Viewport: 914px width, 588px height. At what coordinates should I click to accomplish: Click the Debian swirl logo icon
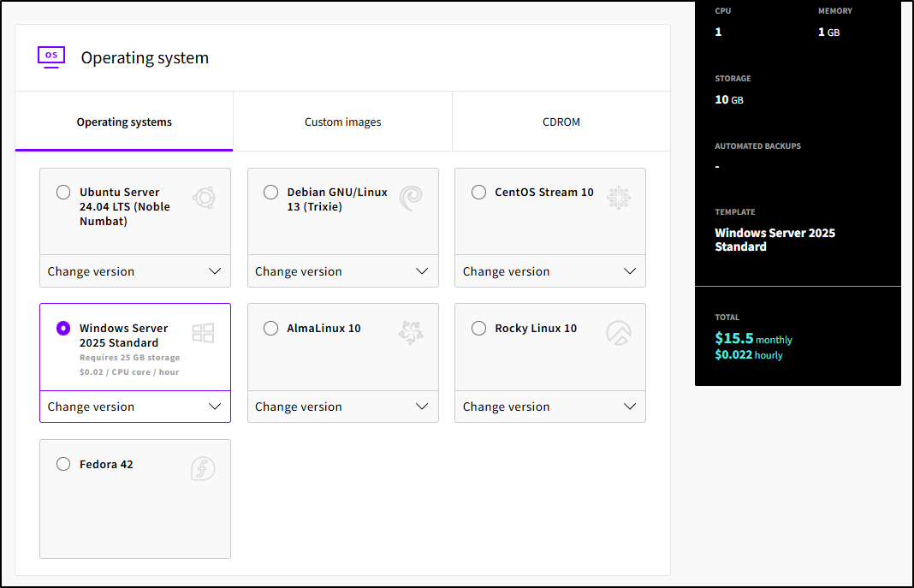411,198
